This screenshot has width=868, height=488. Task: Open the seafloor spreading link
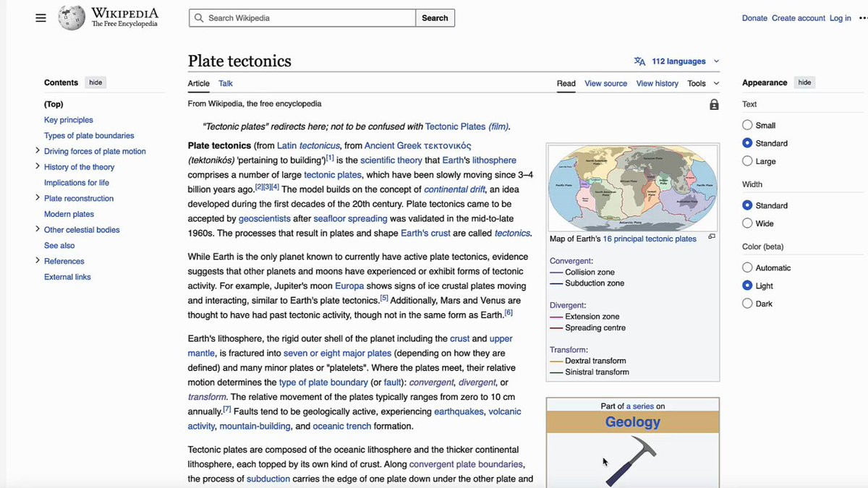click(350, 218)
